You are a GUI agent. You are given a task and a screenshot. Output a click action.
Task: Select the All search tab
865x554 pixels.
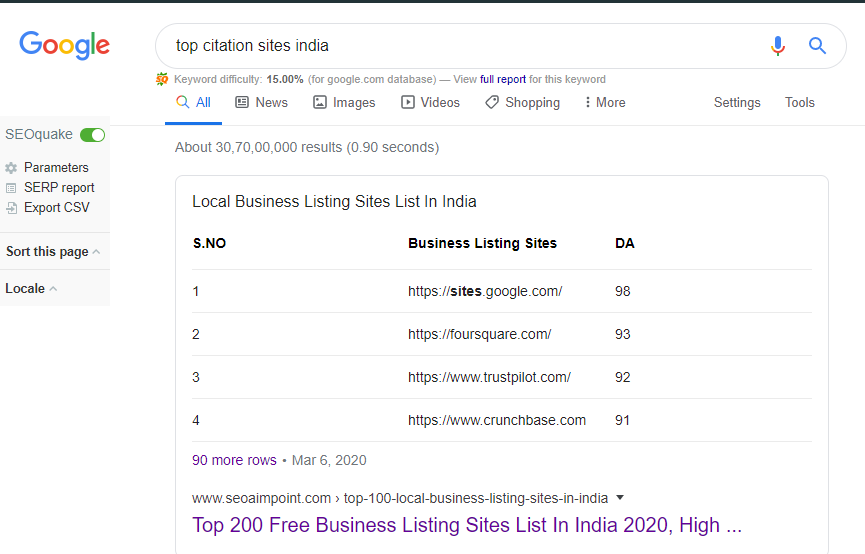tap(194, 102)
